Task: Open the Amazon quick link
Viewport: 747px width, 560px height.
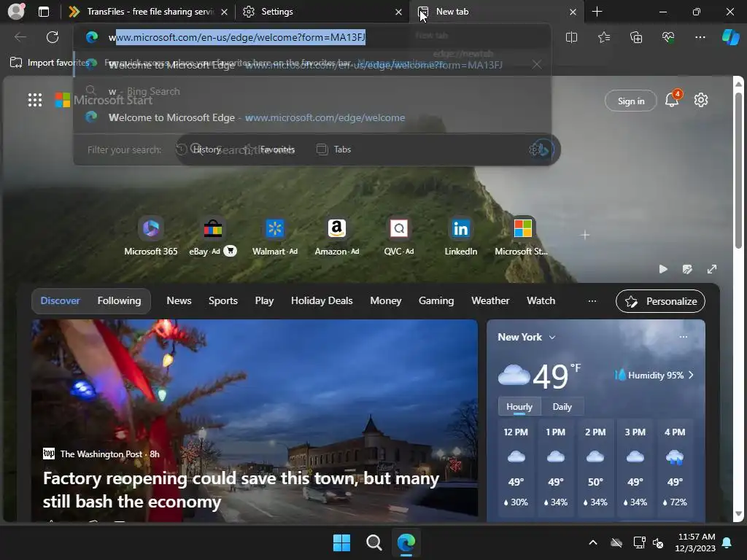Action: click(337, 237)
